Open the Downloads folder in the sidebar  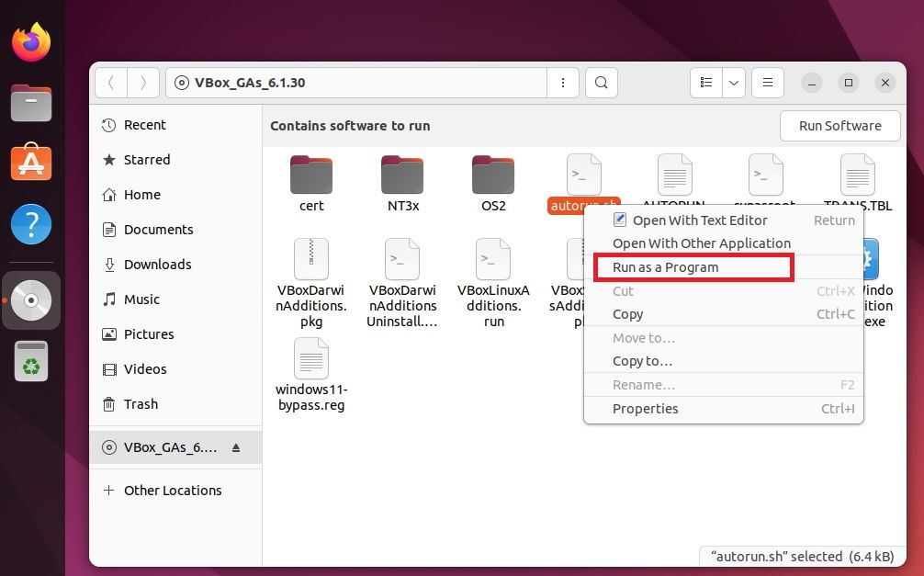pos(156,265)
